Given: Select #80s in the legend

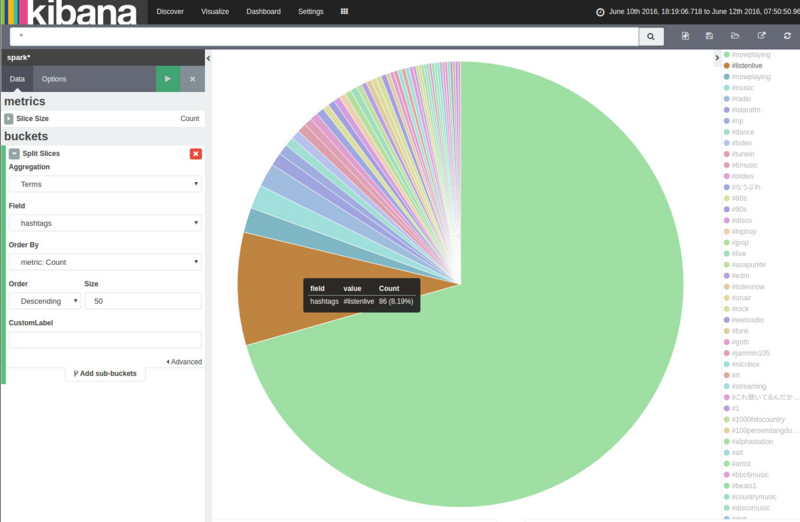Looking at the screenshot, I should (x=739, y=198).
